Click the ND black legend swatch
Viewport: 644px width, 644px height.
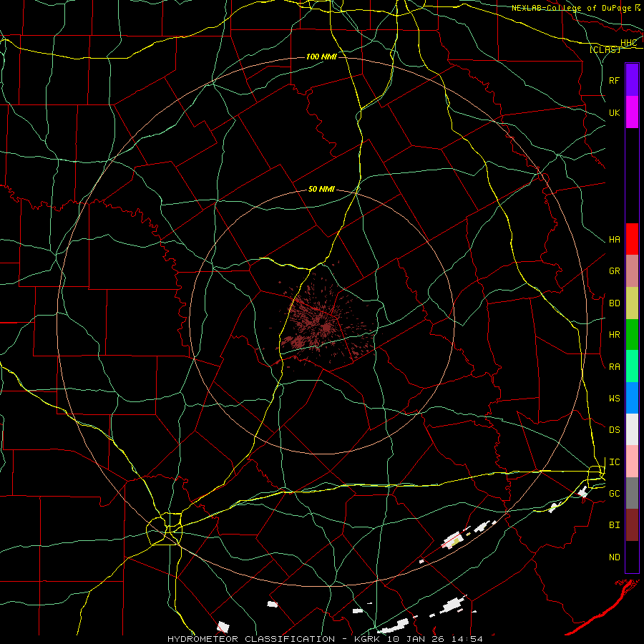coord(632,557)
